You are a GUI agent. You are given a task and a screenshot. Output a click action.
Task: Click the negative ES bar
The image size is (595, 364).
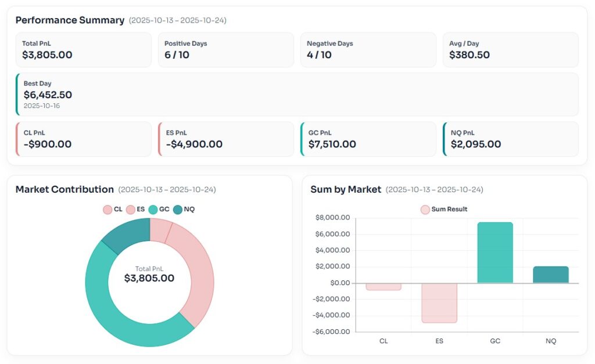[x=439, y=302]
